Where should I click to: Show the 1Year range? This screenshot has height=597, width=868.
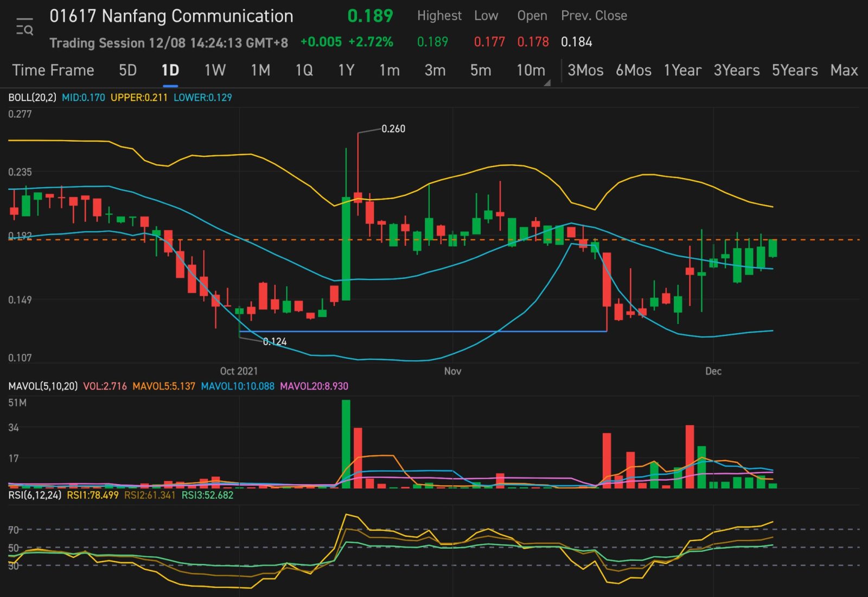point(682,71)
